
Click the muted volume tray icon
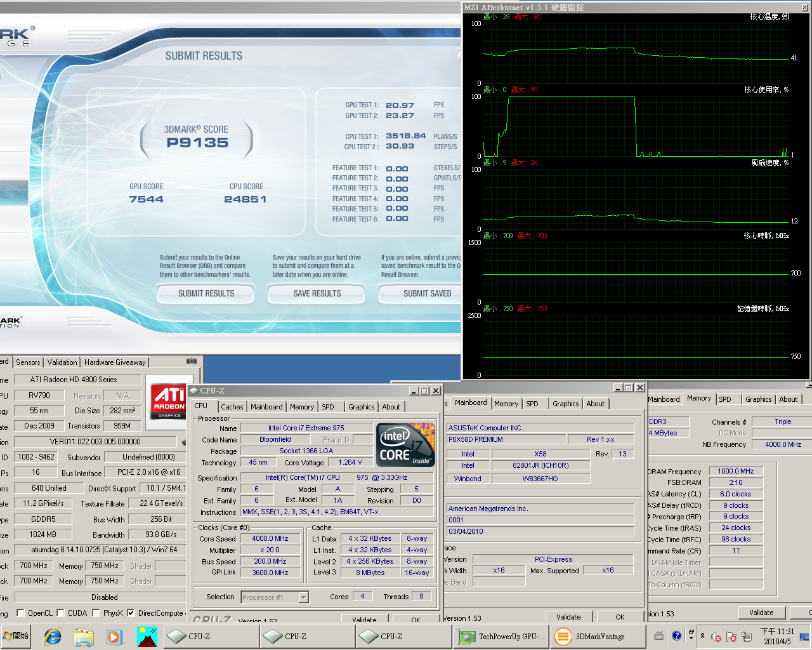716,637
